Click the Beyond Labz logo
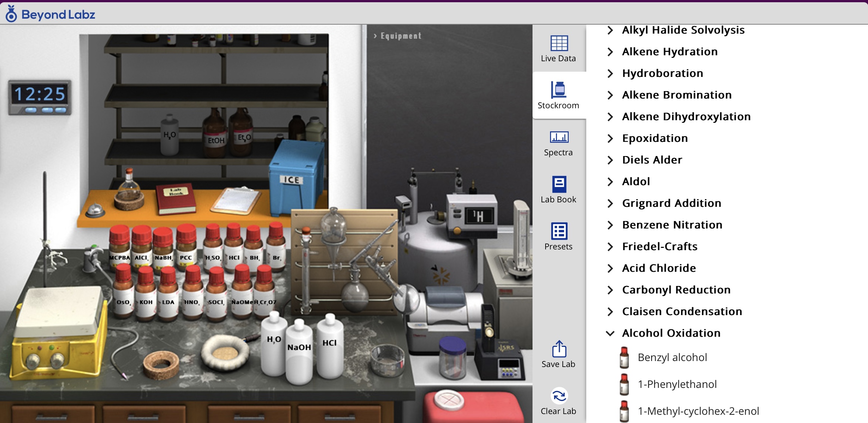The height and width of the screenshot is (423, 868). click(50, 14)
